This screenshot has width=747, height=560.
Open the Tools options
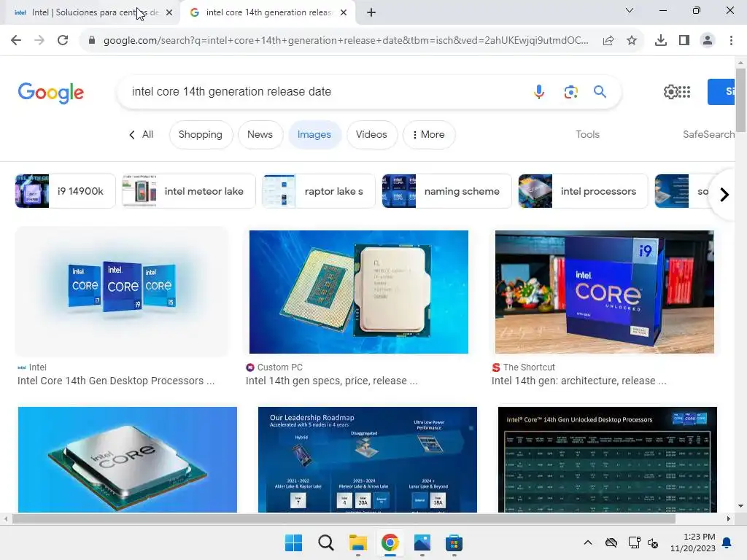coord(587,135)
